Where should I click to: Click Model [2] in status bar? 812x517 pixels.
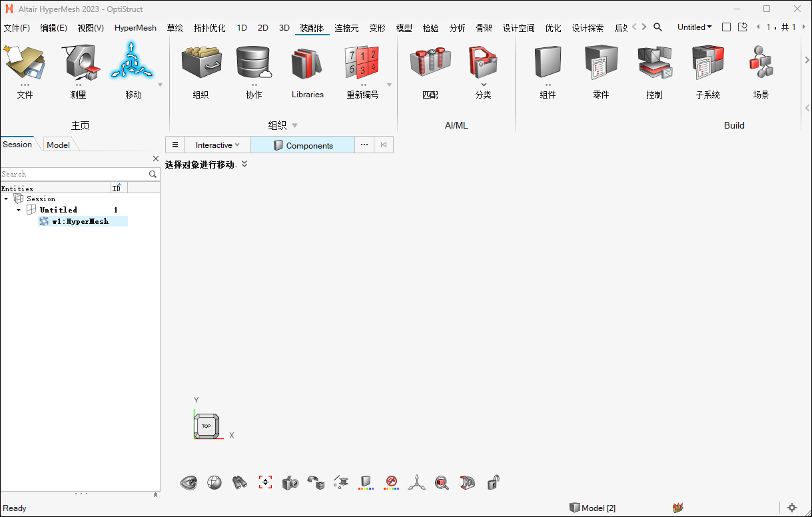point(592,508)
